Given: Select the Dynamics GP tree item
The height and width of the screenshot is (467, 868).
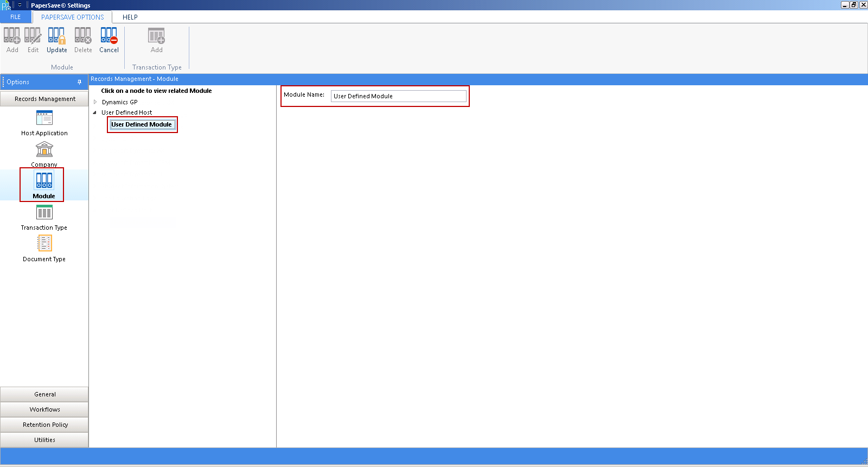Looking at the screenshot, I should tap(120, 102).
